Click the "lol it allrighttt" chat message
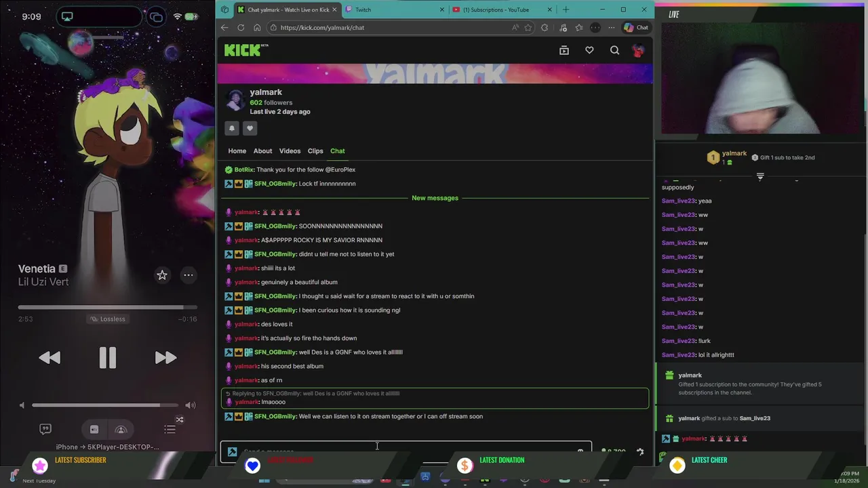868x488 pixels. click(698, 354)
